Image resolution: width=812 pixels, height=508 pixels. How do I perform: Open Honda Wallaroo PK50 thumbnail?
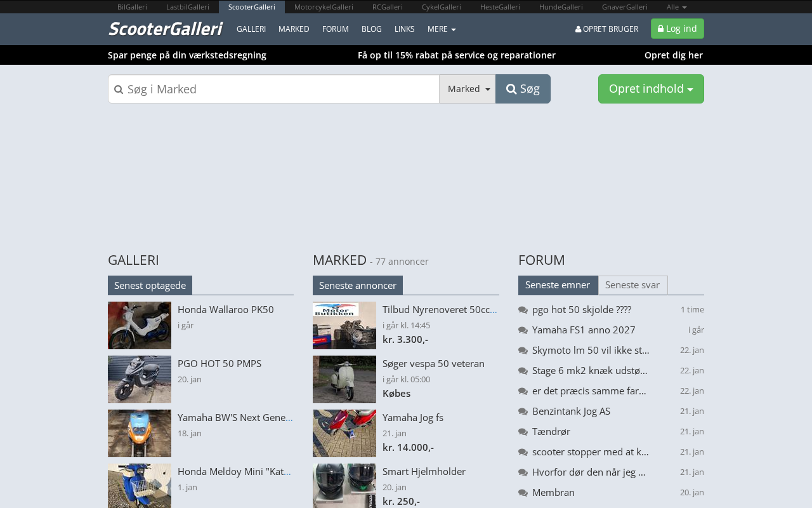click(140, 326)
